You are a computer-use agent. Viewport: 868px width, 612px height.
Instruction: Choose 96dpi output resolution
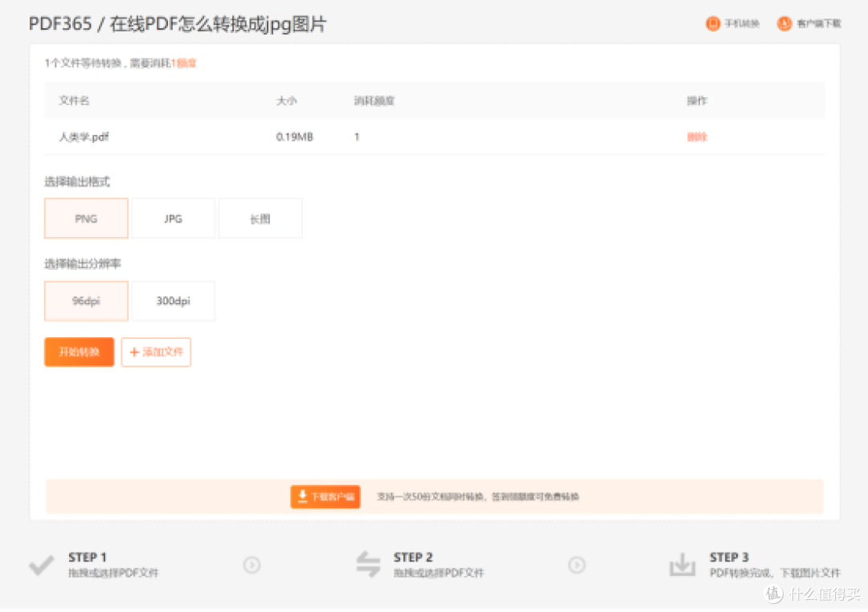coord(86,301)
